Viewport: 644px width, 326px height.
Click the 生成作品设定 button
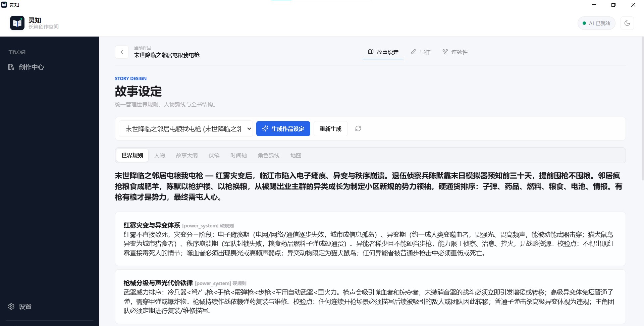coord(283,129)
